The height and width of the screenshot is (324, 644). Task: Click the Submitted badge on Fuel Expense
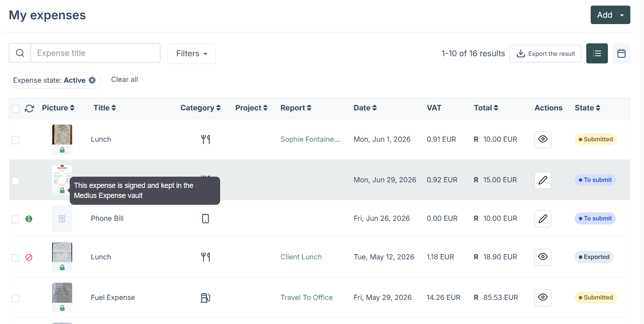[x=595, y=298]
